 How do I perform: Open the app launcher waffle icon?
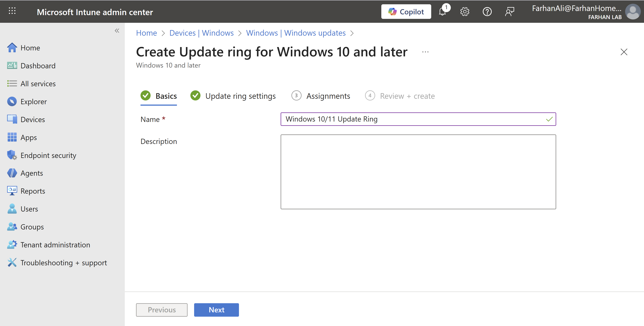[x=12, y=11]
